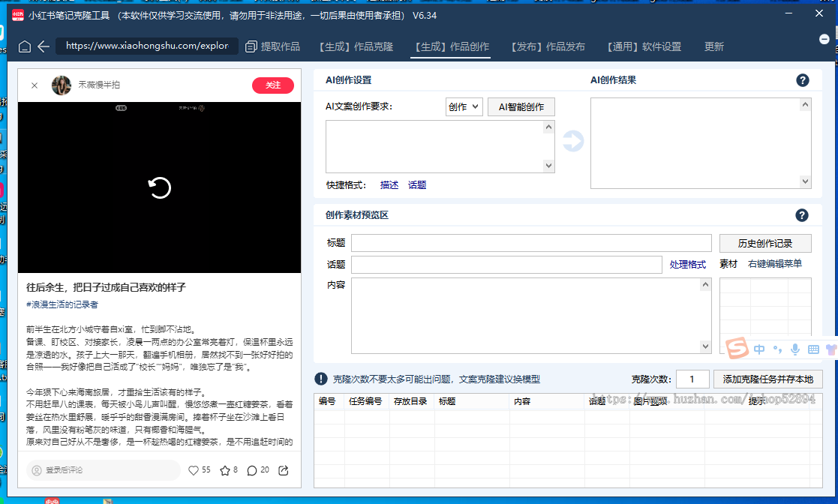Click #浪漫生活的记录者 hashtag

(62, 304)
